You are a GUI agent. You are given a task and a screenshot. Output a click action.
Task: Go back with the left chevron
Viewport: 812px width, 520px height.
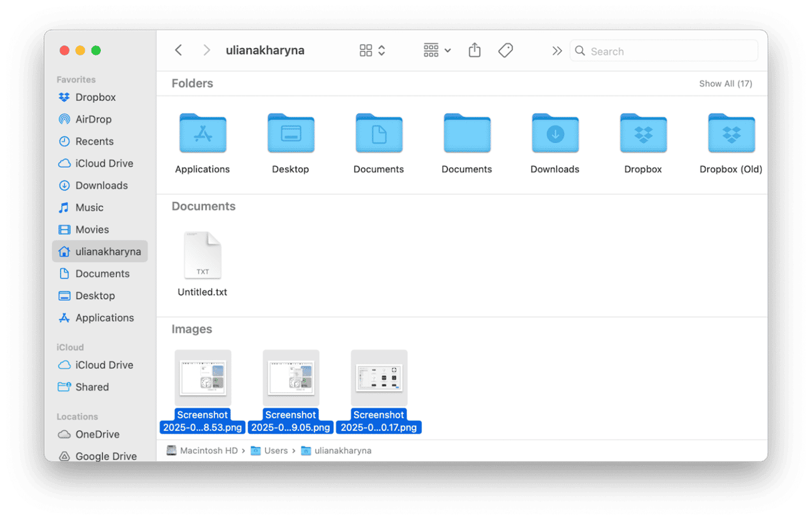pos(178,51)
